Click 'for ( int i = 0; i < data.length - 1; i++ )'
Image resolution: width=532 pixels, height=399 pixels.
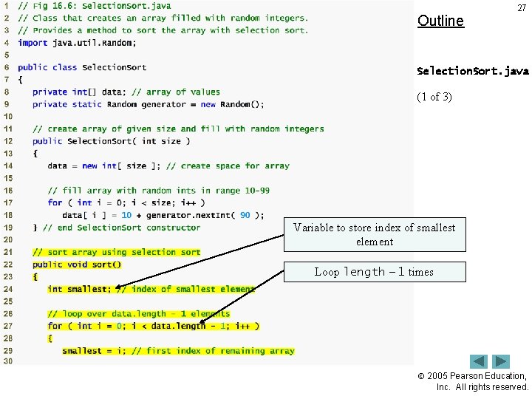pos(154,326)
